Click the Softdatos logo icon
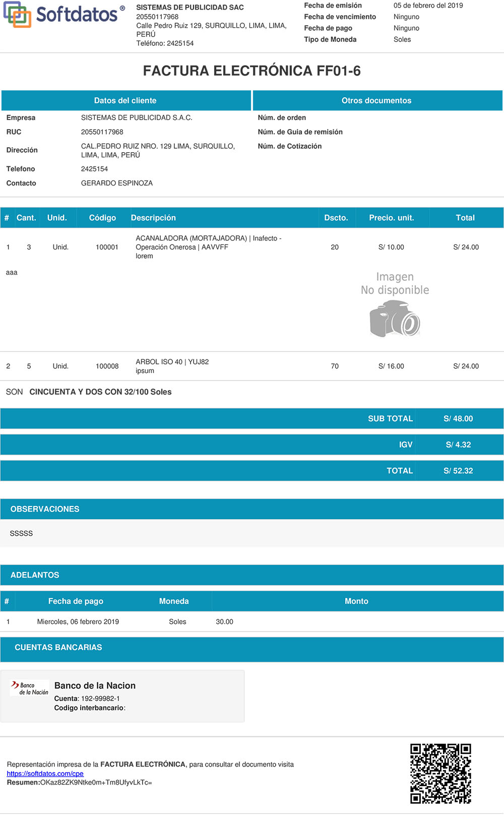The height and width of the screenshot is (826, 504). pyautogui.click(x=17, y=15)
